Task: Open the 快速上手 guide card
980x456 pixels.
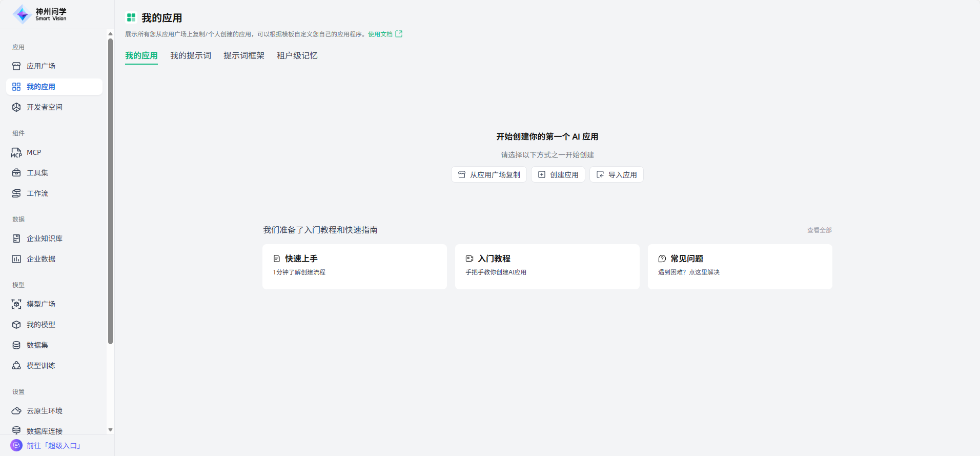Action: [x=355, y=266]
